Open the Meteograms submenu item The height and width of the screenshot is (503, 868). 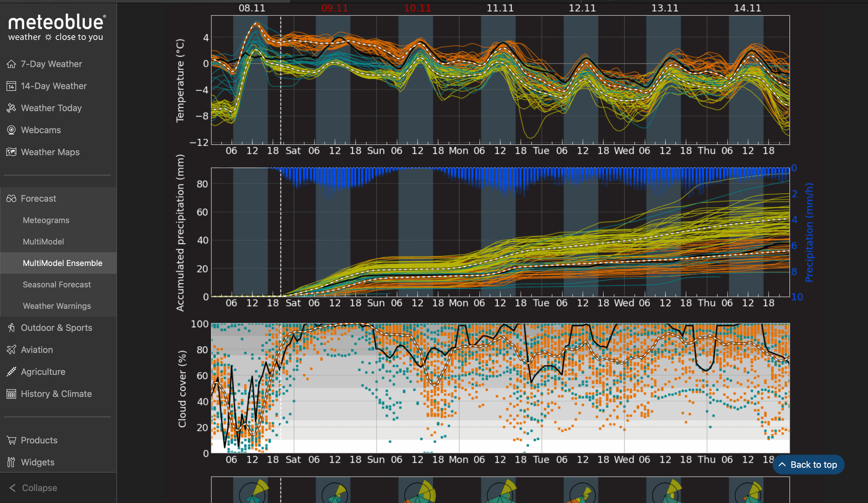click(46, 220)
